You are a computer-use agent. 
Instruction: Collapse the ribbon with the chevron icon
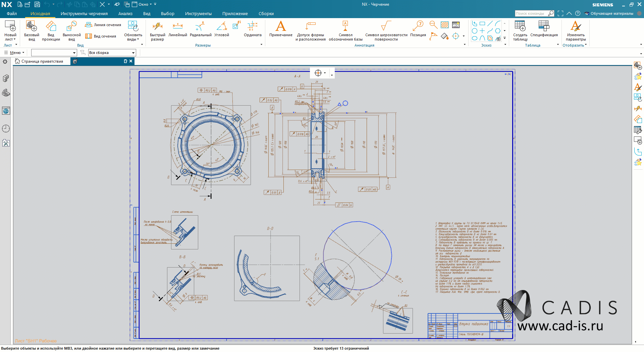pyautogui.click(x=569, y=13)
